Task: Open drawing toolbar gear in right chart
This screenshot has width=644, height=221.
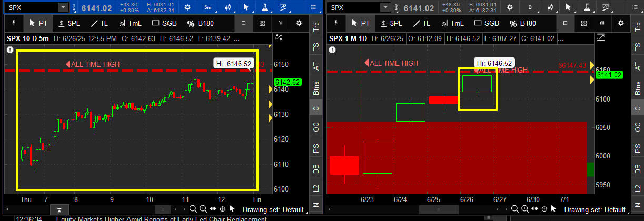Action: 621,23
